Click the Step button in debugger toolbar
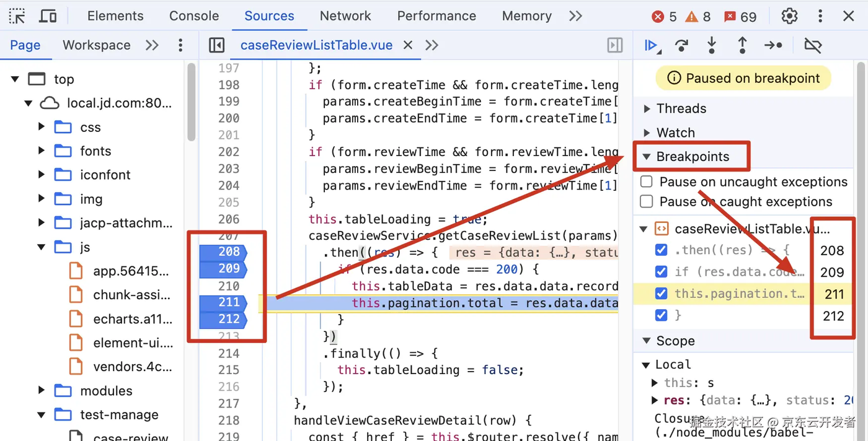The image size is (868, 441). (773, 45)
